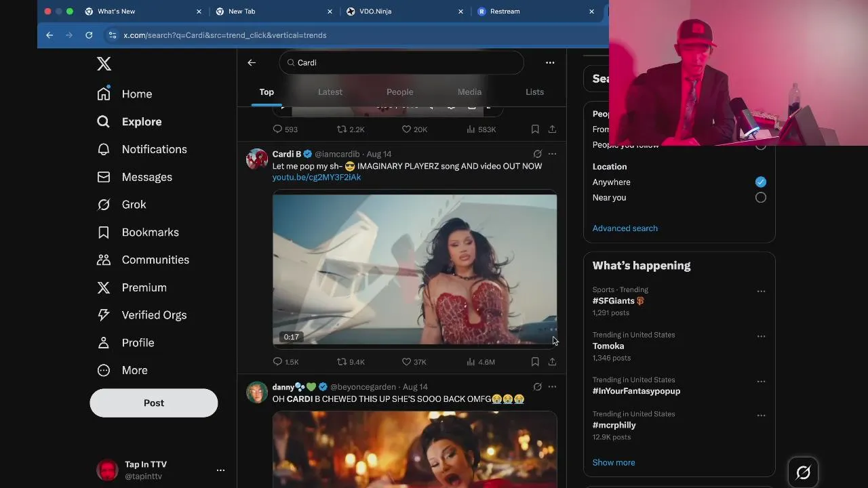Open more options for #SFGiants trend
Viewport: 868px width, 488px height.
(x=761, y=291)
